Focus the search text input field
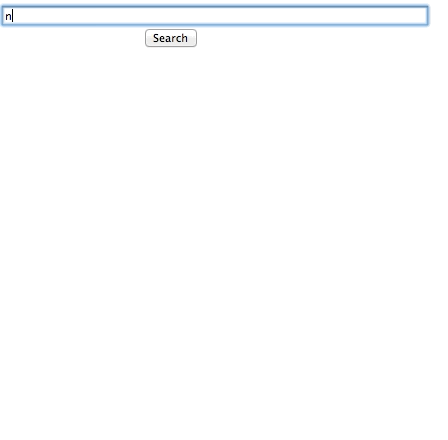Image resolution: width=448 pixels, height=440 pixels. tap(215, 15)
